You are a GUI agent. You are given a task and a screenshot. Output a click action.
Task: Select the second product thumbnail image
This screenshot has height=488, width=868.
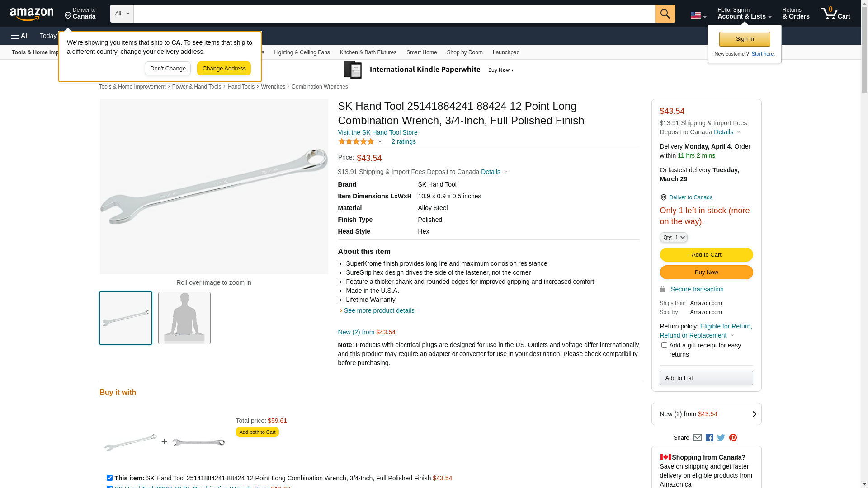[x=184, y=318]
